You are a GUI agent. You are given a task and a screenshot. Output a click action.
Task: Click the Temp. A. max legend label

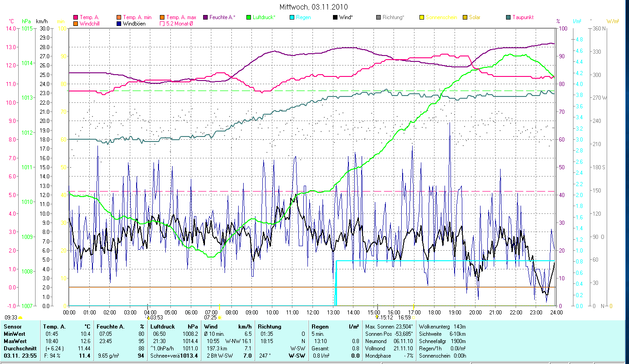181,17
